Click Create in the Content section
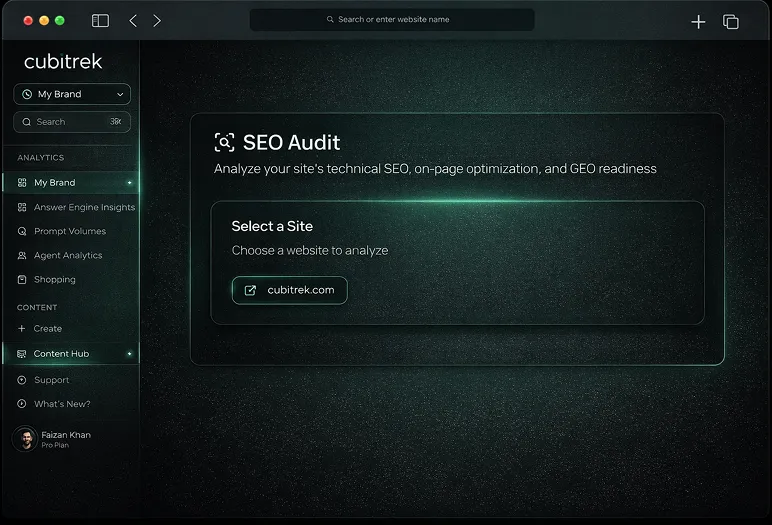Image resolution: width=772 pixels, height=525 pixels. (47, 328)
